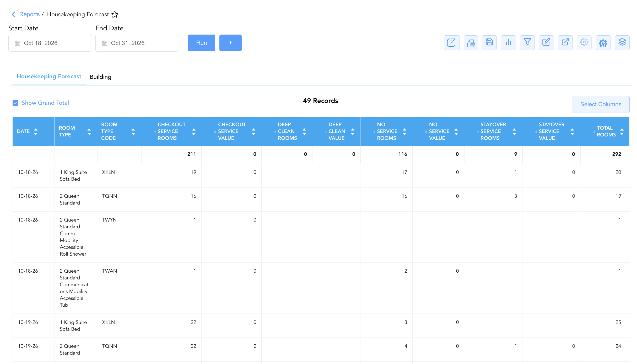Open the funnel filter options
637x364 pixels.
click(527, 43)
